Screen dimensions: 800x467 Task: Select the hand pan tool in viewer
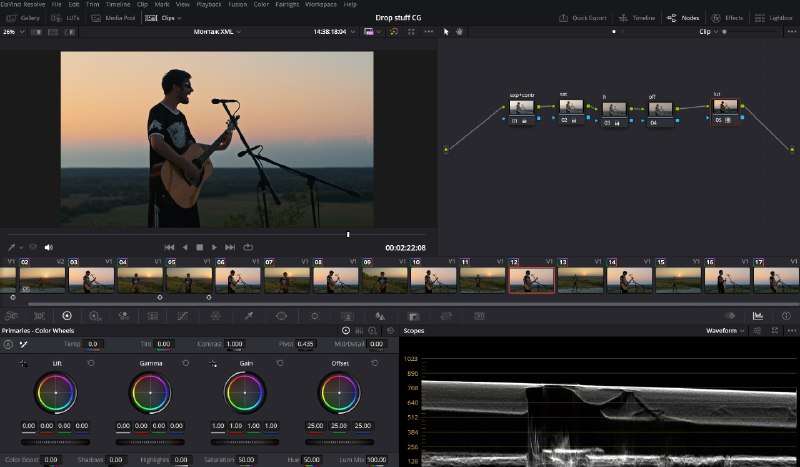tap(459, 32)
